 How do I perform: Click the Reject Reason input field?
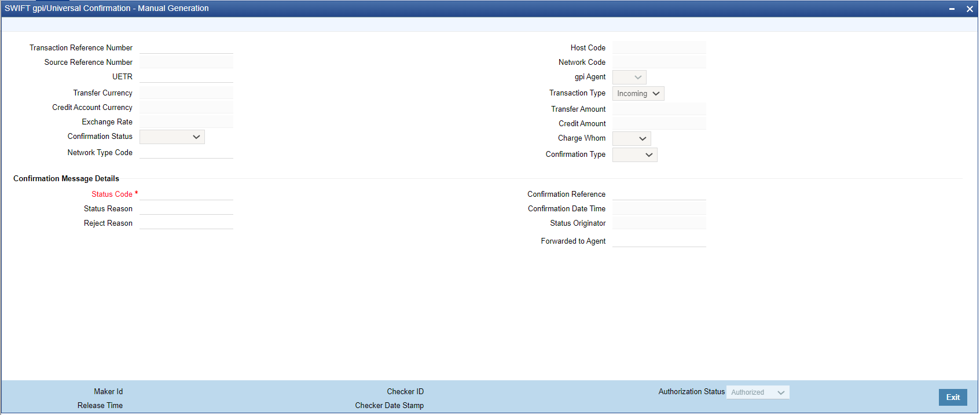(186, 223)
